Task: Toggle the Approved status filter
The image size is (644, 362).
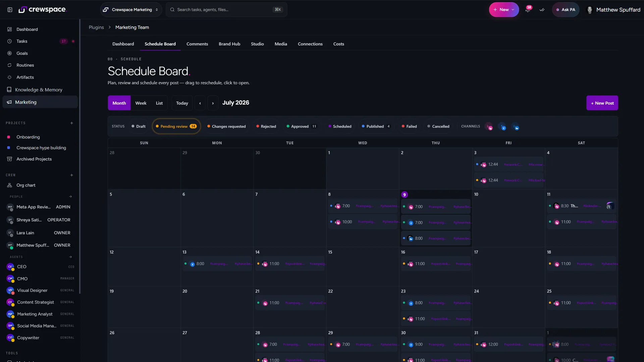Action: [301, 126]
